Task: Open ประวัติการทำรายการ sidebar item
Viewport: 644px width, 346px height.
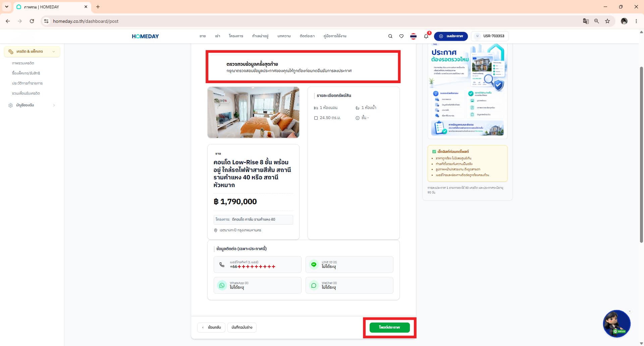Action: click(x=27, y=83)
